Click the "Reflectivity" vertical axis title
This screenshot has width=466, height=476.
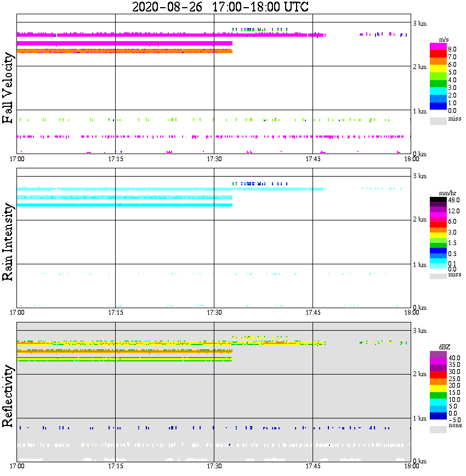[x=8, y=396]
